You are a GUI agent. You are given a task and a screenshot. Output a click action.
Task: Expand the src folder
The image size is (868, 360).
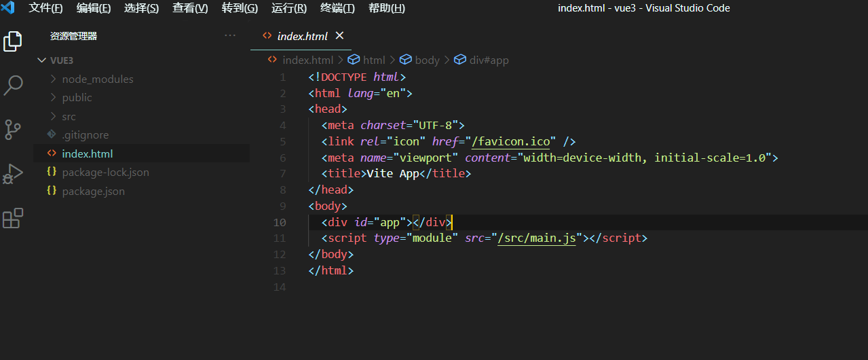[54, 116]
